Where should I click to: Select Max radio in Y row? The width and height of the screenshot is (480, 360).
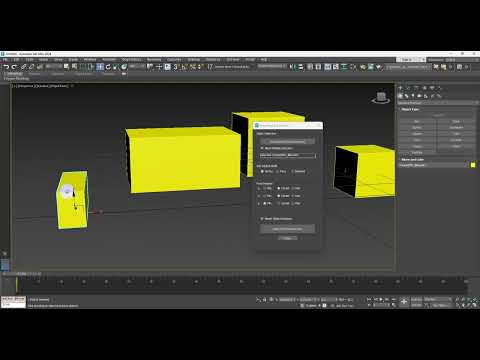click(292, 196)
